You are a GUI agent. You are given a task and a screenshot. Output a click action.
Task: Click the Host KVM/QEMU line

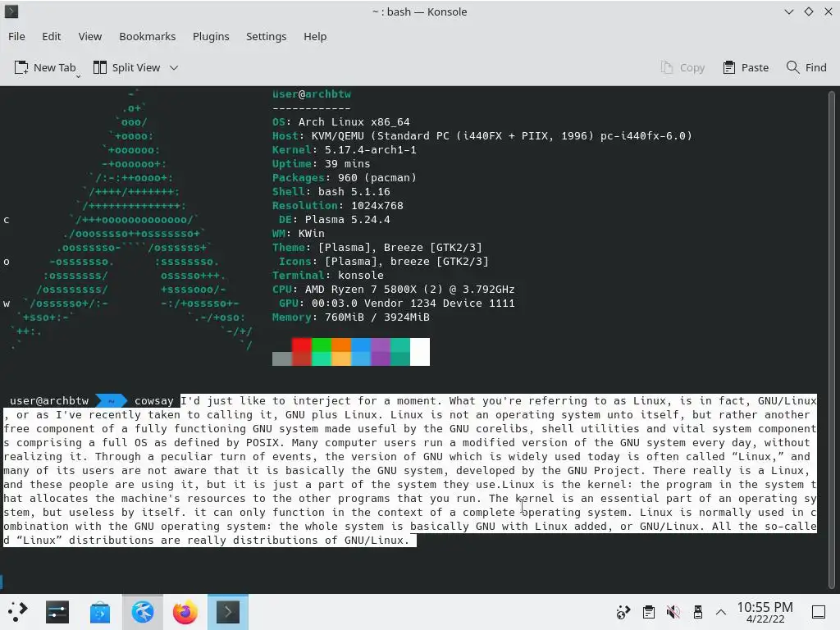pos(482,136)
